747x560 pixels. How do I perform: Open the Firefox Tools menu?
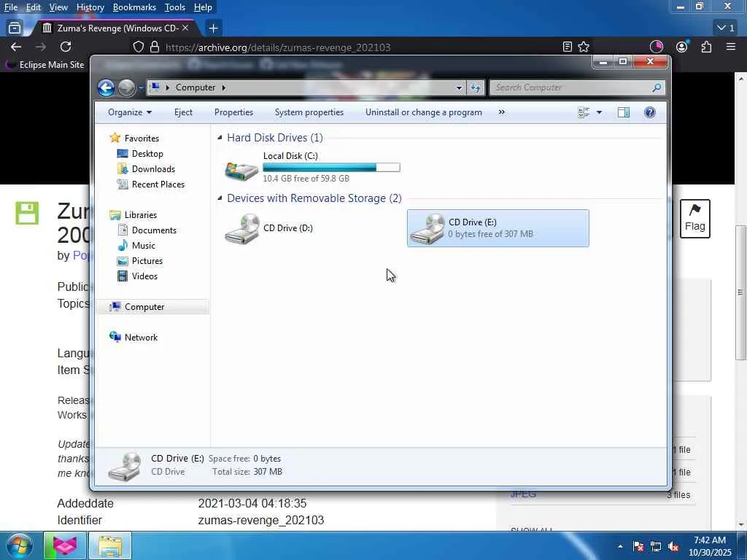coord(175,7)
